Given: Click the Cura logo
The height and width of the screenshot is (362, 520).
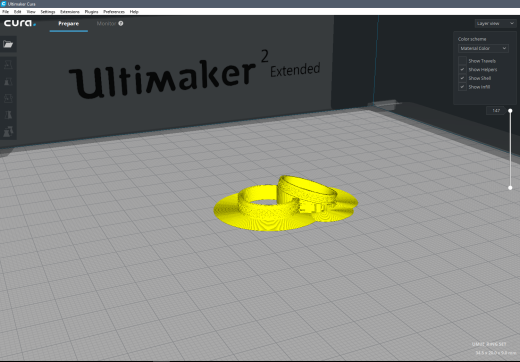Looking at the screenshot, I should (20, 23).
